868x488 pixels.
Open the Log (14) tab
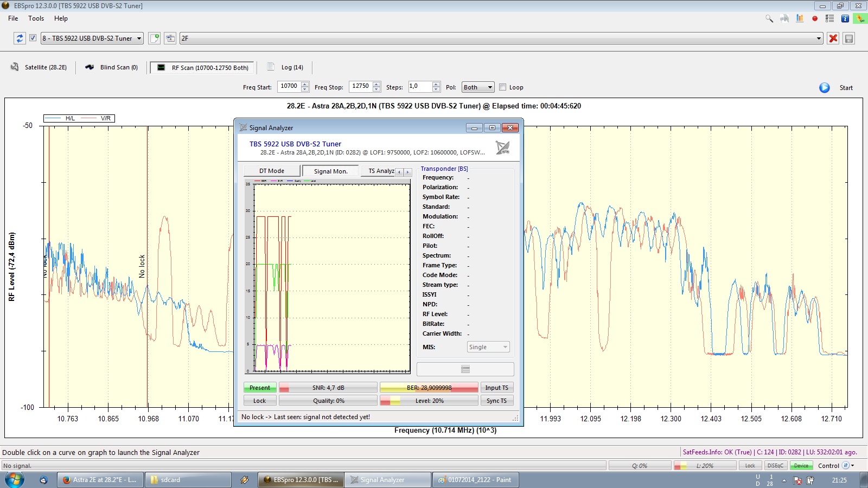point(285,67)
